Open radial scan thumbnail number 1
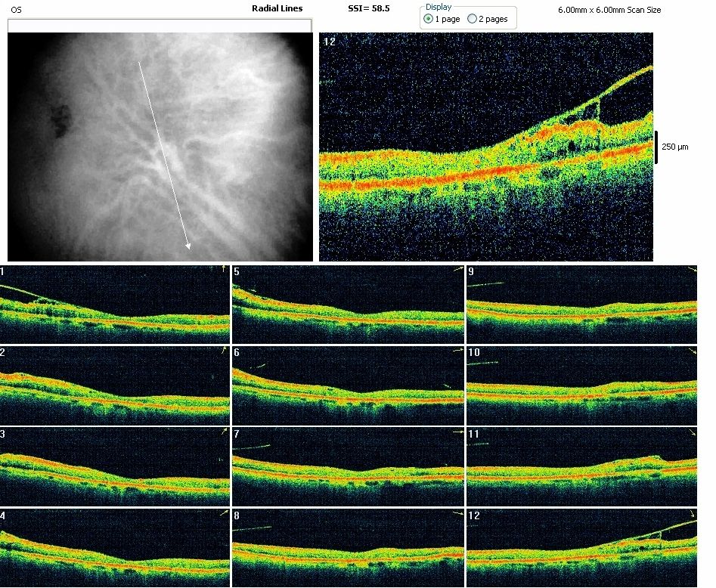The image size is (716, 588). (x=115, y=305)
